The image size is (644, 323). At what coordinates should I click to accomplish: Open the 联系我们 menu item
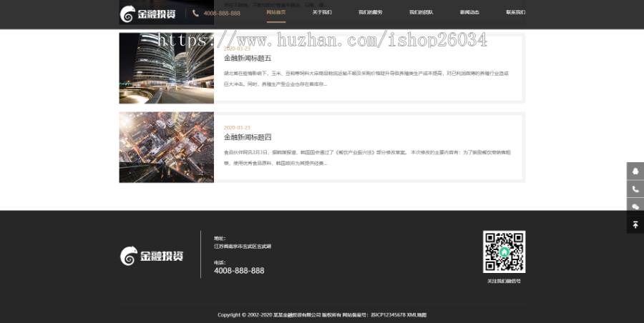(x=515, y=12)
